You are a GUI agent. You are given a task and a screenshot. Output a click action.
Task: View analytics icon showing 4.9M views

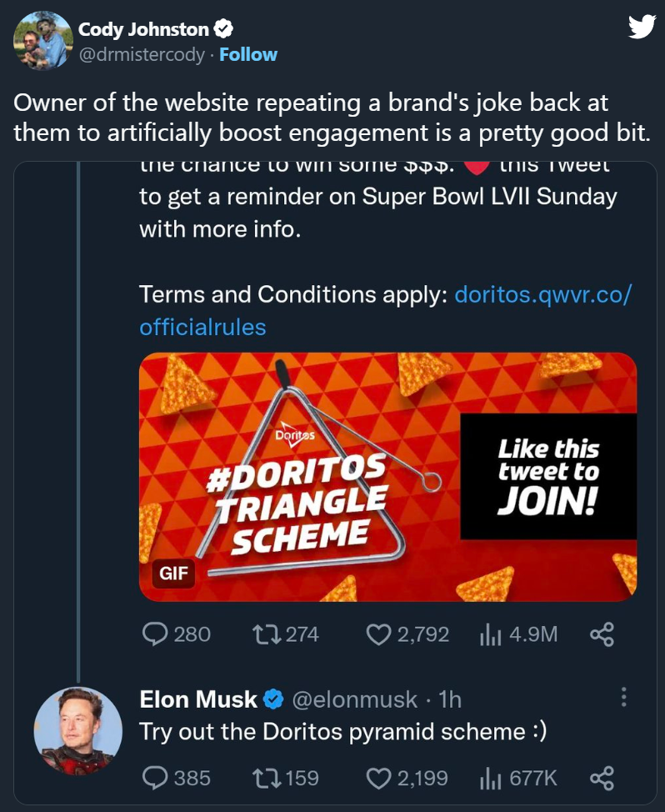pyautogui.click(x=489, y=634)
